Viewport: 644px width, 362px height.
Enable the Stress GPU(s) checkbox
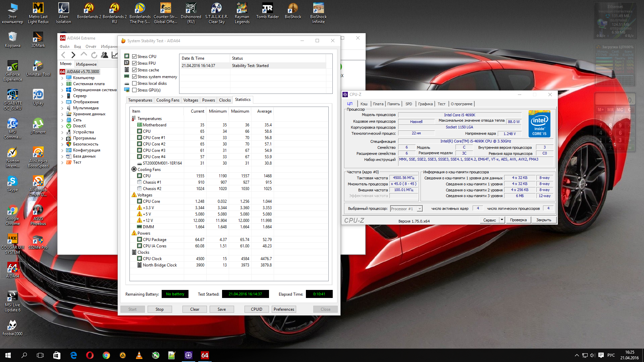[x=134, y=90]
